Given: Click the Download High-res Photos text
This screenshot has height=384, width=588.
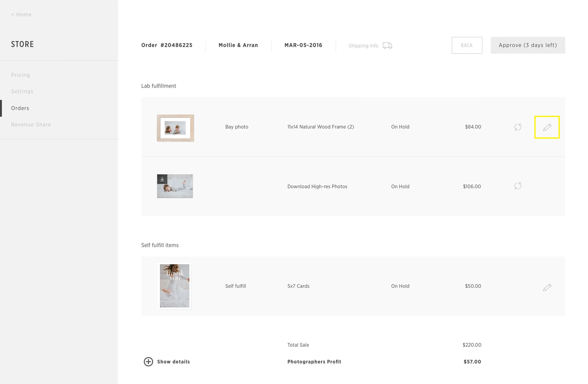Looking at the screenshot, I should coord(317,186).
